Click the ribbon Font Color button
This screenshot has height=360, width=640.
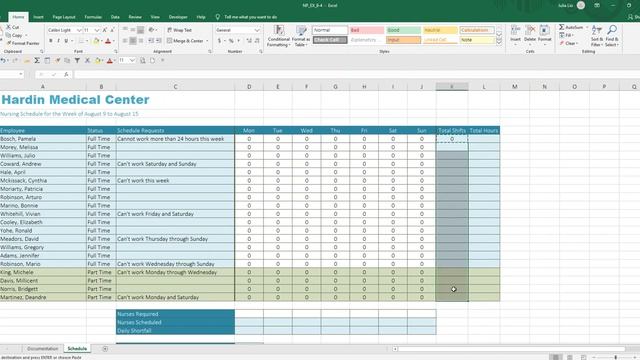click(108, 41)
